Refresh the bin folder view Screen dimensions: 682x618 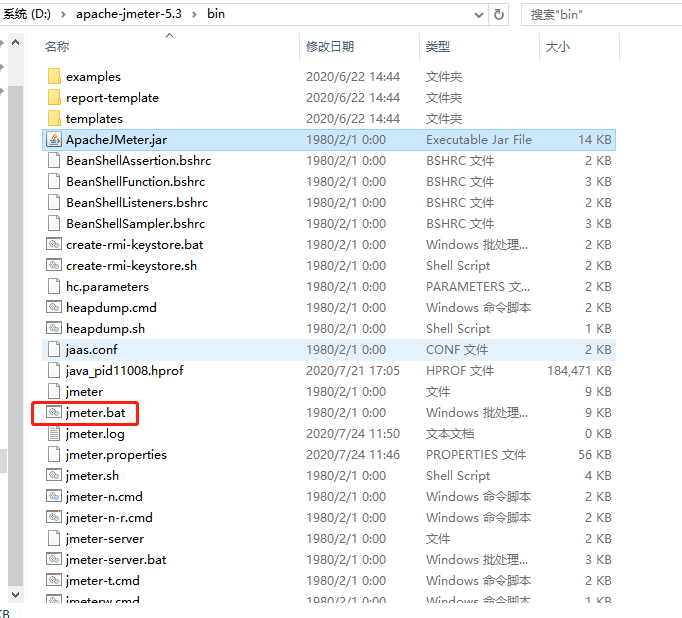tap(498, 15)
